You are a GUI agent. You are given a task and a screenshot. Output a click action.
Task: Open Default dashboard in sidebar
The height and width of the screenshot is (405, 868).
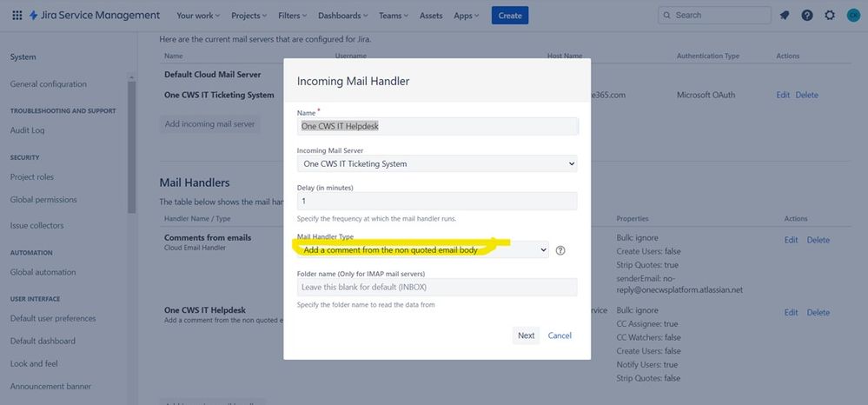(43, 342)
